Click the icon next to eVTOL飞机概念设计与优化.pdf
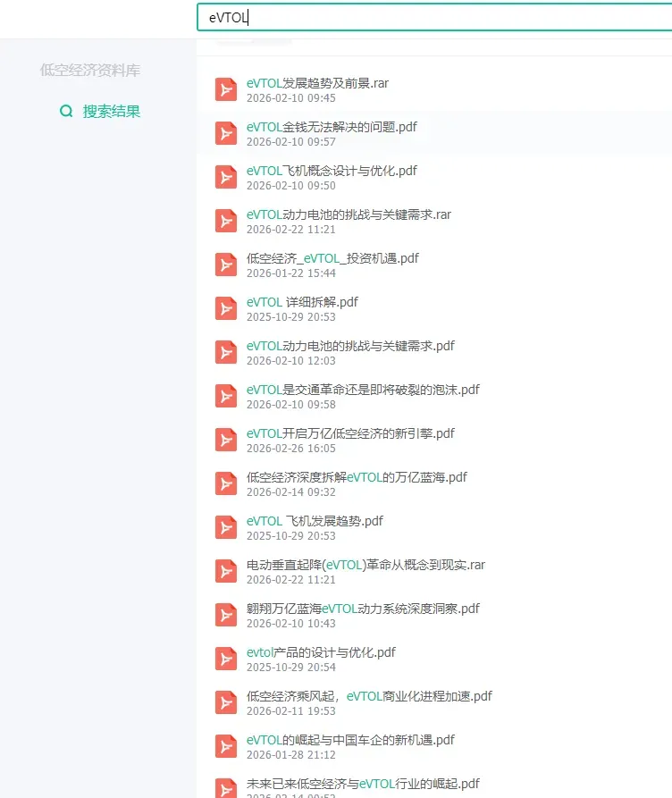This screenshot has height=798, width=672. tap(225, 177)
